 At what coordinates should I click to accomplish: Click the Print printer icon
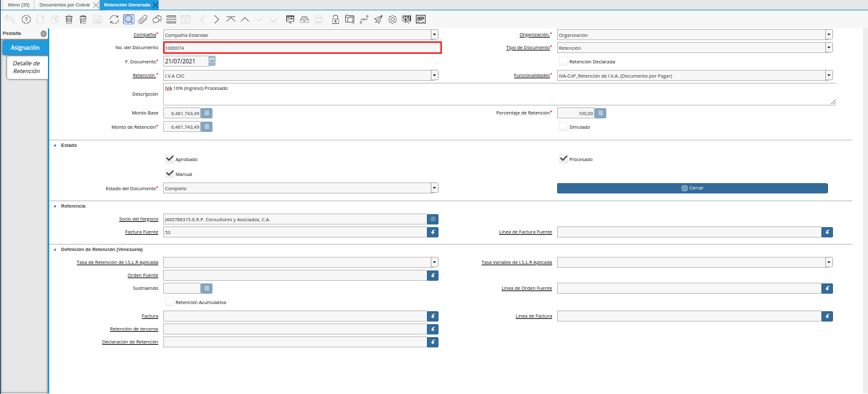click(319, 19)
